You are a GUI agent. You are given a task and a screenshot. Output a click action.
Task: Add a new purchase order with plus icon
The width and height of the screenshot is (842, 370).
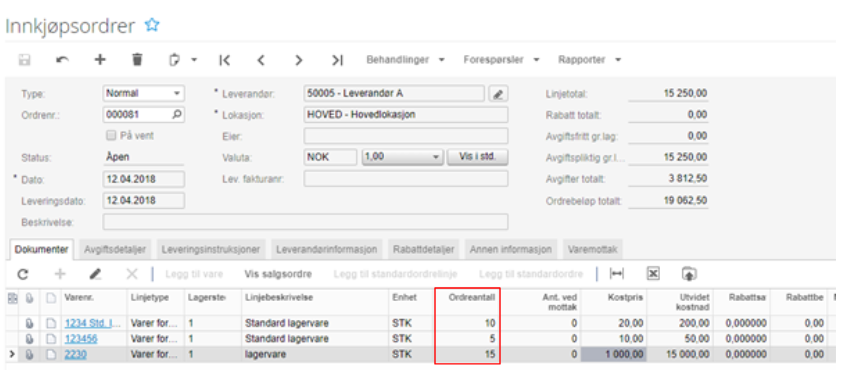(x=100, y=60)
